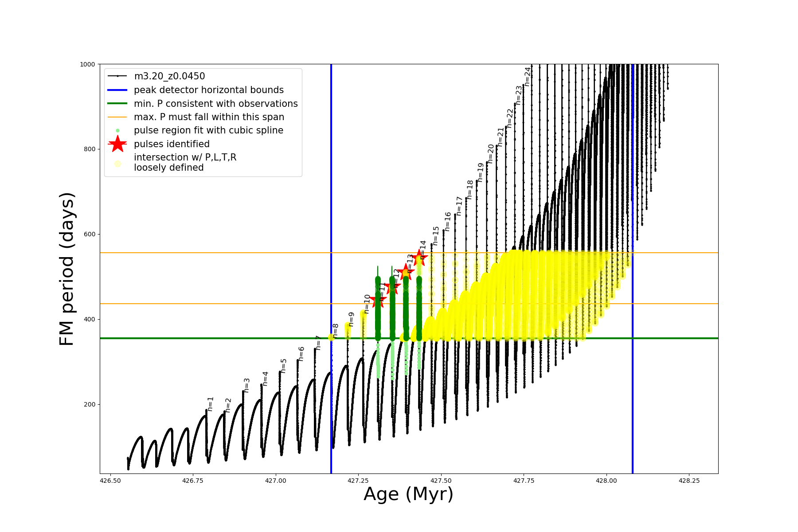798x532 pixels.
Task: Click the black line marker in legend
Action: coord(117,76)
